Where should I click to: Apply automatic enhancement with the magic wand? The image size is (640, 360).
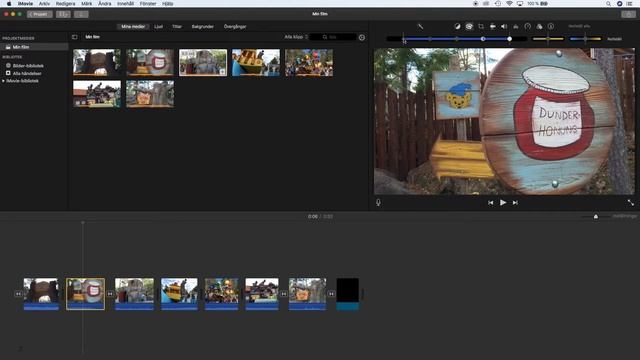(x=420, y=27)
